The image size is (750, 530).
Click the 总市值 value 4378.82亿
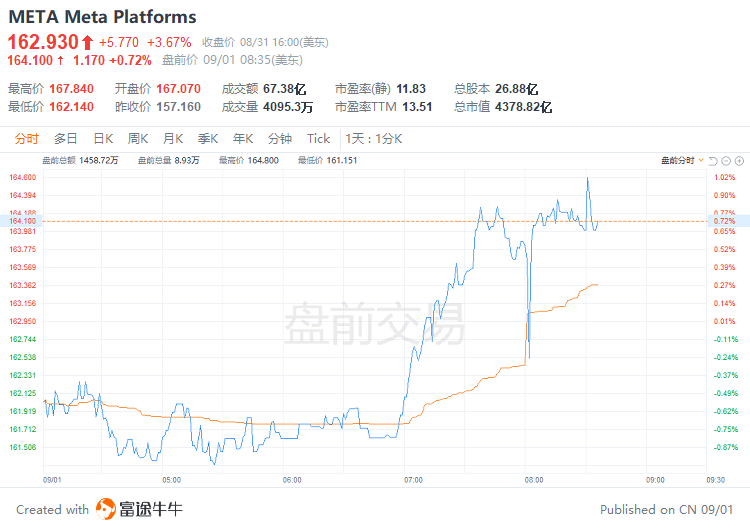523,107
